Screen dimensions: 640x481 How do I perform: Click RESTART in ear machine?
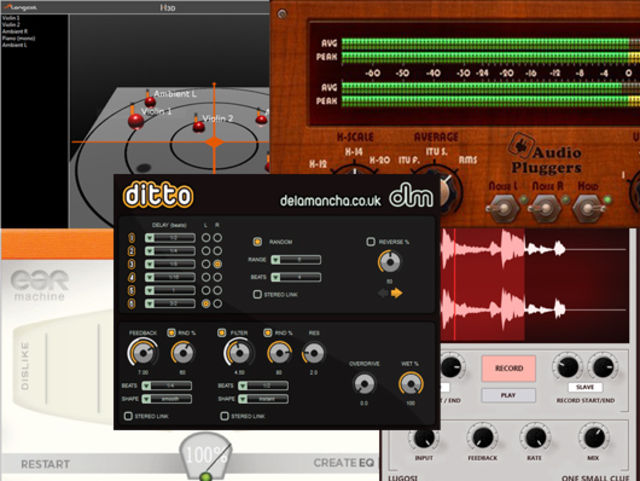click(45, 464)
